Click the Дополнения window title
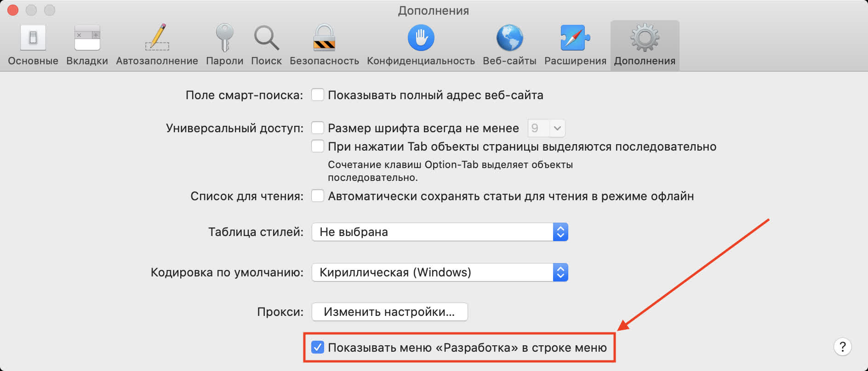The image size is (868, 371). 434,11
